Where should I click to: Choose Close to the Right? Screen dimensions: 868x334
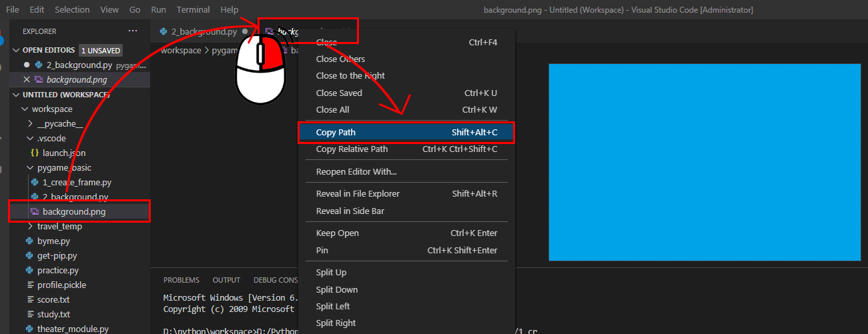(406, 75)
